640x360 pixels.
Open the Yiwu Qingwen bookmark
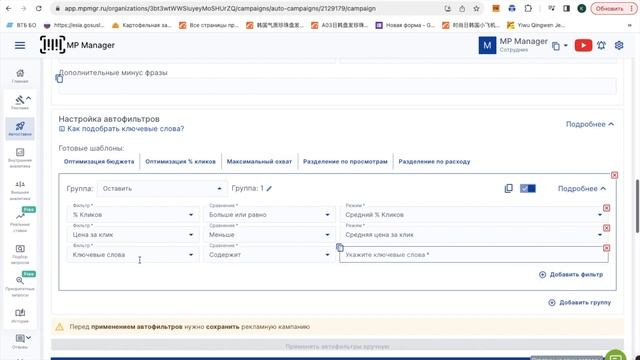click(536, 25)
